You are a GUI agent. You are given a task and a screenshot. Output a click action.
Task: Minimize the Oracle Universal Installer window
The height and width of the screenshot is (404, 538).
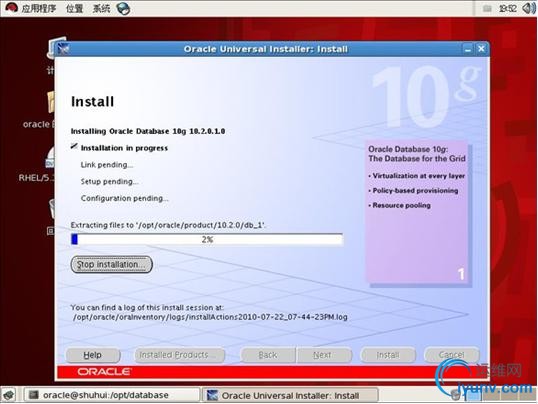pos(468,49)
